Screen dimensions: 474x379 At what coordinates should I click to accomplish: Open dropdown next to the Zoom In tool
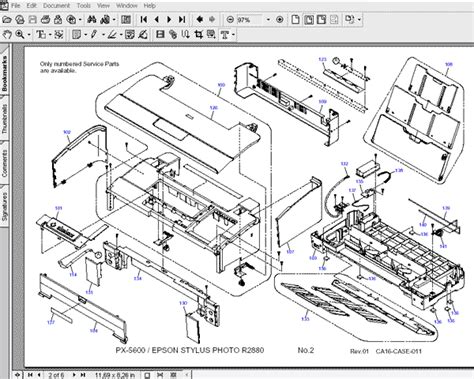pyautogui.click(x=29, y=35)
